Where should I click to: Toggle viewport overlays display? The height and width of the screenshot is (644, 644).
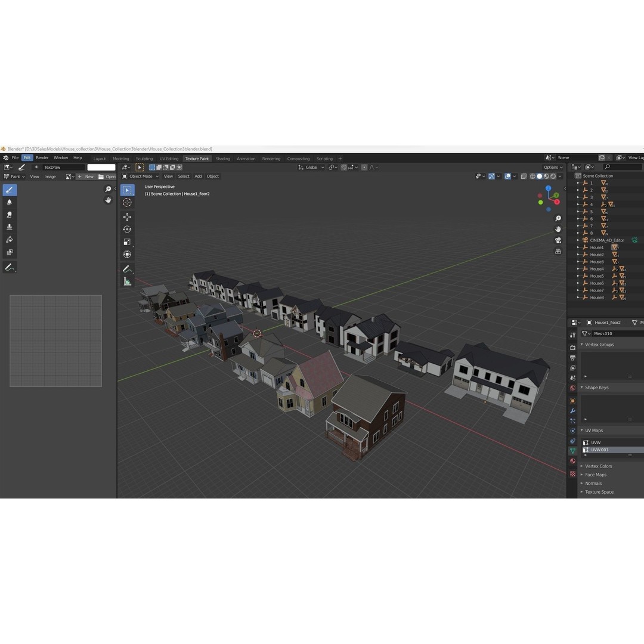click(x=507, y=176)
